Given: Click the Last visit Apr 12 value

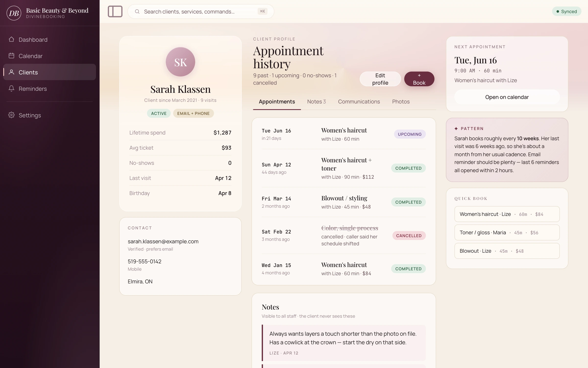Looking at the screenshot, I should coord(223,178).
